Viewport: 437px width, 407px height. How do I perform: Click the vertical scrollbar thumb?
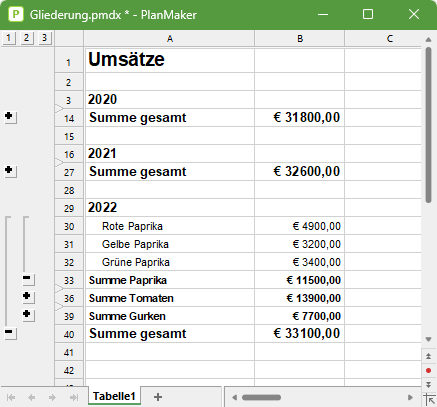click(x=429, y=125)
